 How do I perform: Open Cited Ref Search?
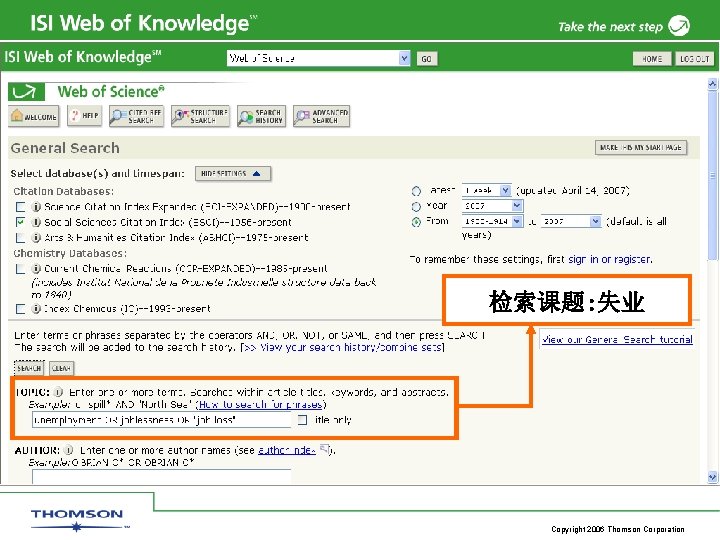click(x=136, y=116)
